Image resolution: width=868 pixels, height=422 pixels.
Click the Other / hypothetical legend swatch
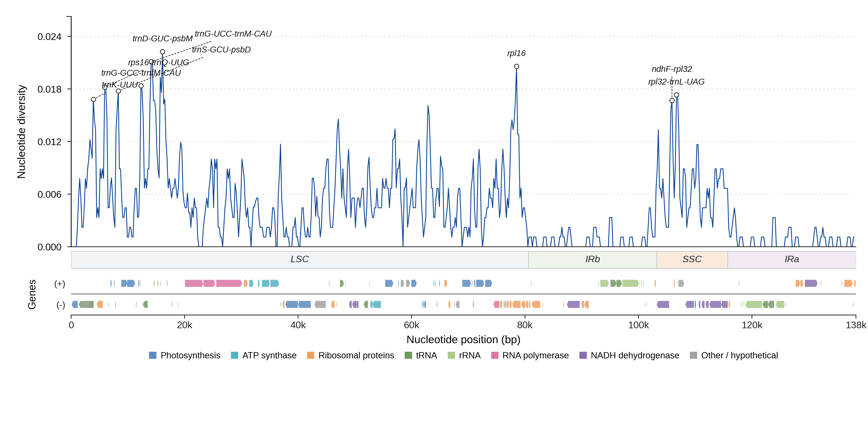pos(693,355)
